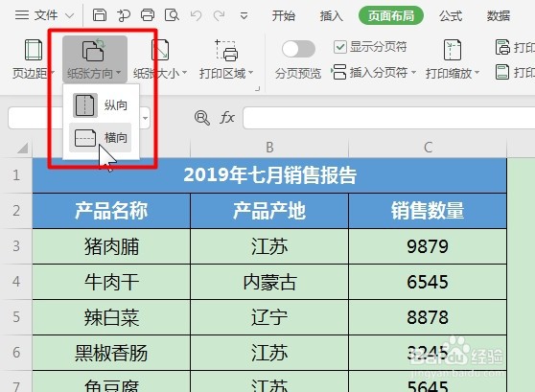Select row 4 header
The width and height of the screenshot is (535, 392).
16,282
